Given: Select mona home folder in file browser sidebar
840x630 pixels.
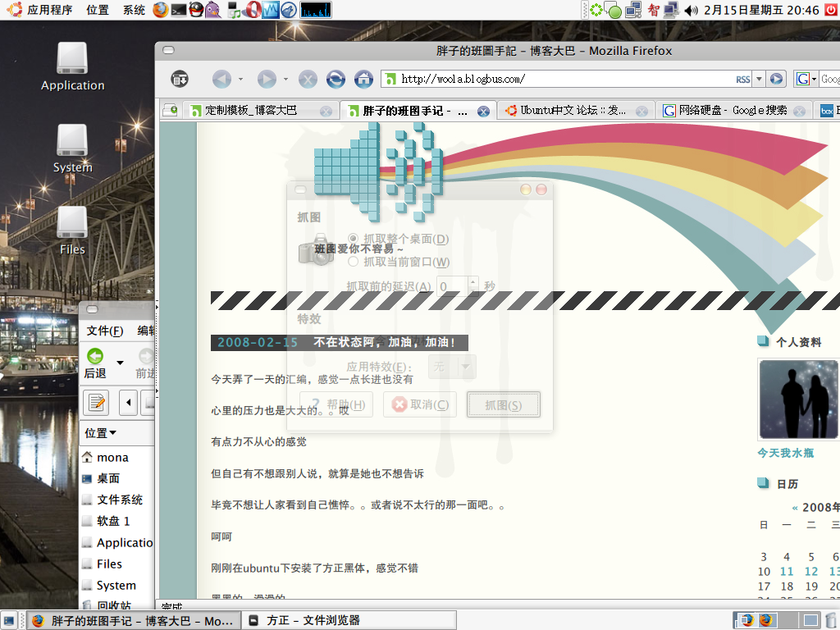Looking at the screenshot, I should coord(112,458).
